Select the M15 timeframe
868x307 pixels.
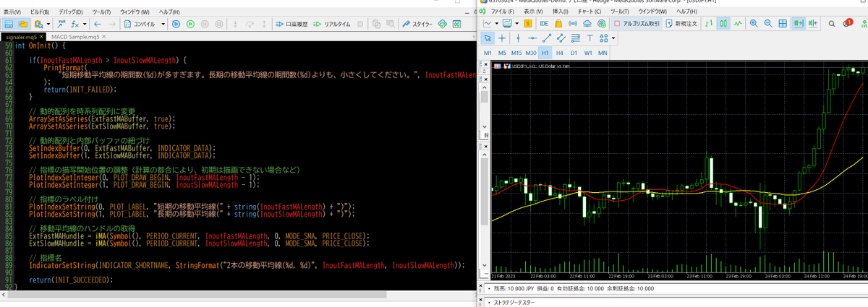(x=516, y=53)
